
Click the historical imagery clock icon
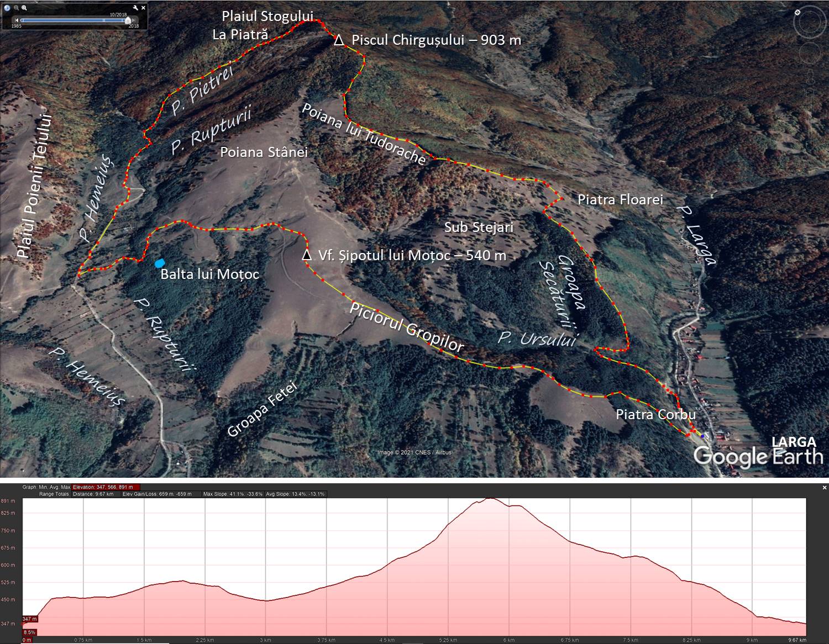pos(7,8)
